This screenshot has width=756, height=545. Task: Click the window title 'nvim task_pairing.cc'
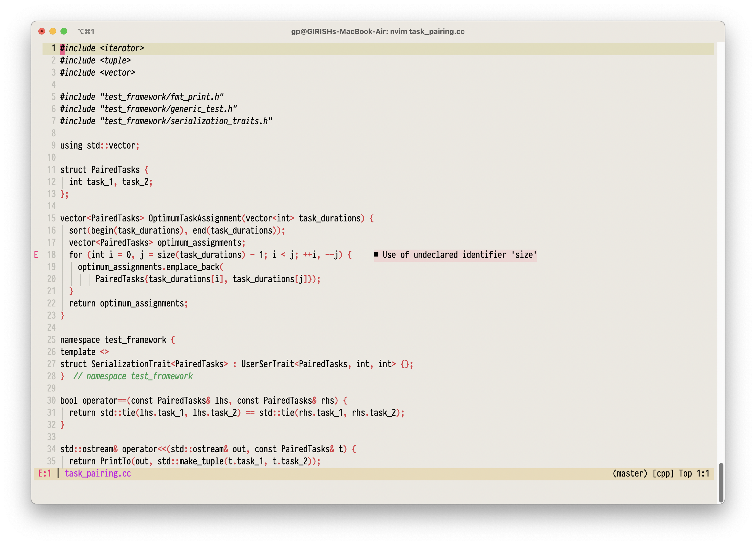[427, 31]
